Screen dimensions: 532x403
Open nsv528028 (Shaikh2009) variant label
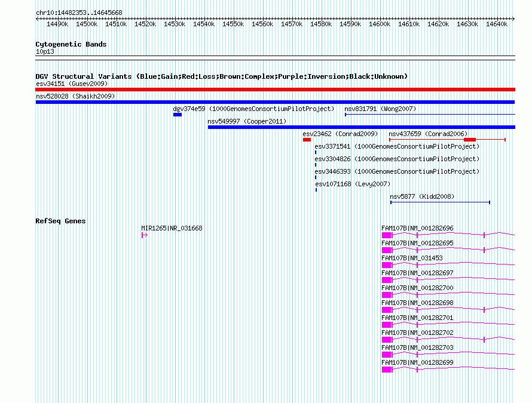(75, 96)
